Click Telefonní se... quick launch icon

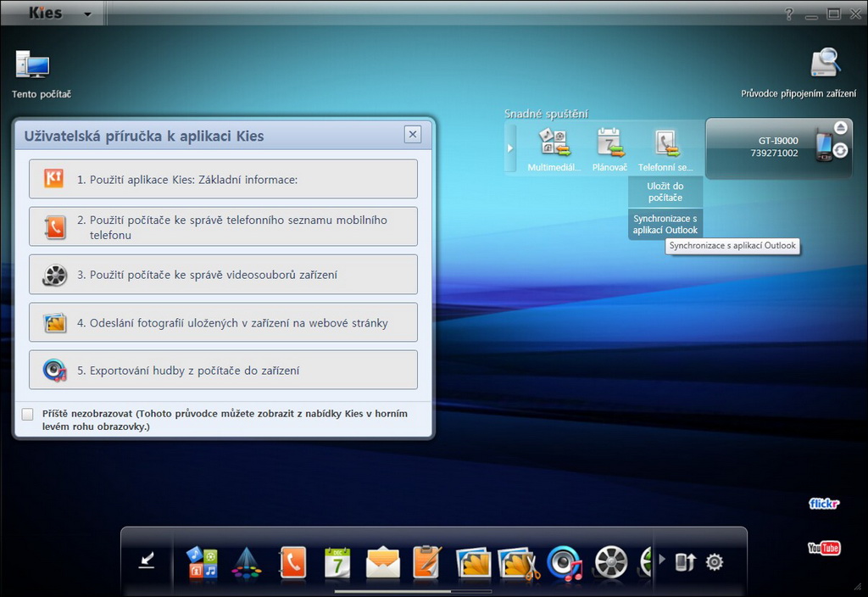(666, 143)
